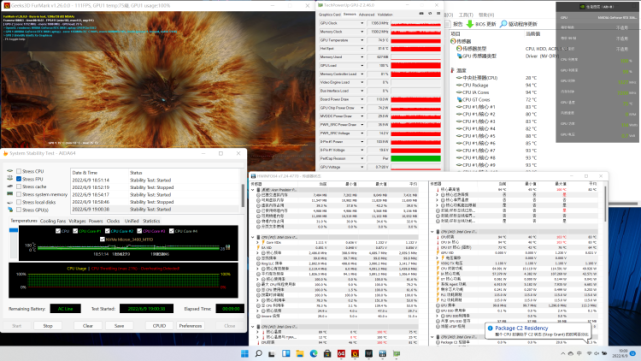Open Preferences in stability test
This screenshot has height=361, width=641.
(x=190, y=326)
